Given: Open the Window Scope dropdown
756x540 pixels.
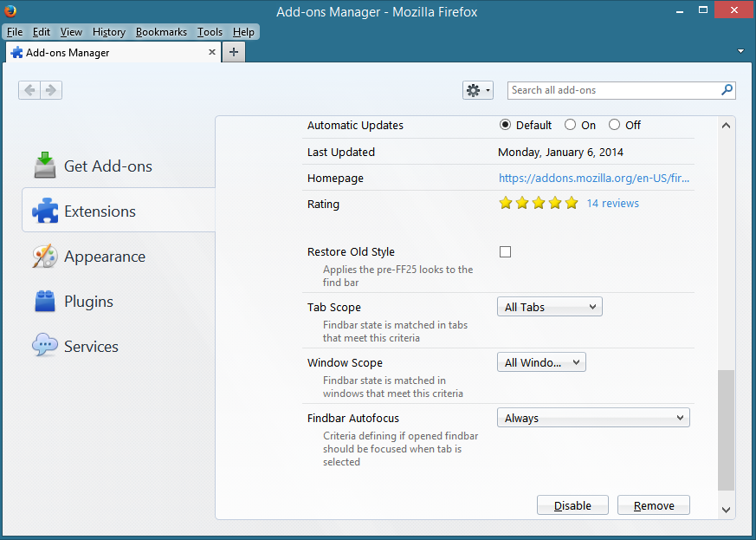Looking at the screenshot, I should pyautogui.click(x=541, y=362).
